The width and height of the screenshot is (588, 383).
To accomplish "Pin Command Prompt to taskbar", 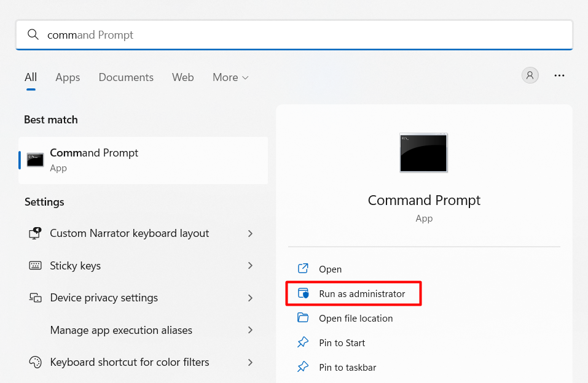I will [347, 368].
